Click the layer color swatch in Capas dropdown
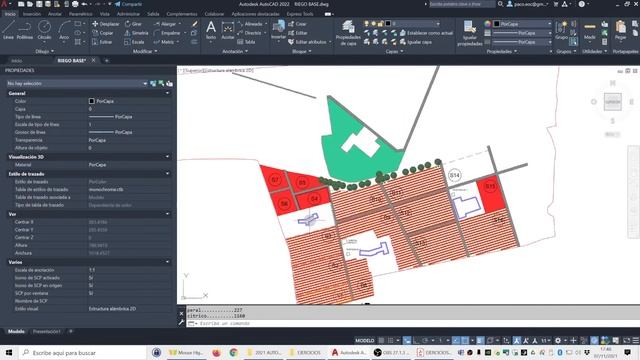Screen dimensions: 640x360 click(388, 24)
